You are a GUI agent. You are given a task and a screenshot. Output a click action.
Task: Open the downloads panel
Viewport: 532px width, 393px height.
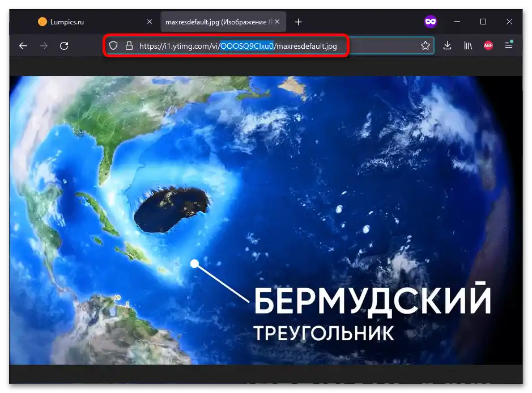click(x=447, y=45)
